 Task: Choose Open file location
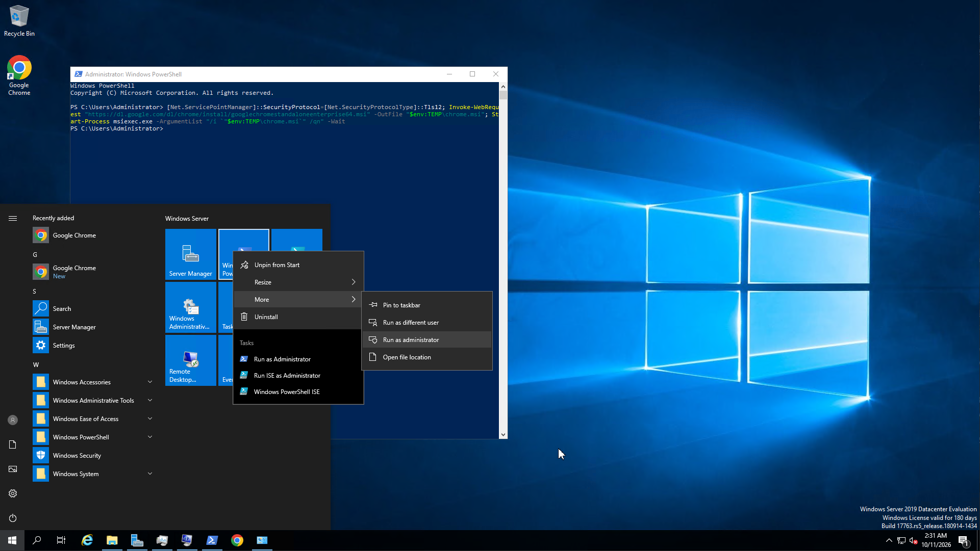point(427,357)
